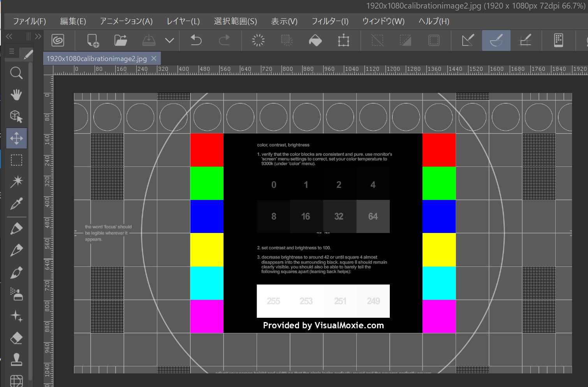This screenshot has width=588, height=387.
Task: Select the Hand pan tool
Action: [x=16, y=95]
